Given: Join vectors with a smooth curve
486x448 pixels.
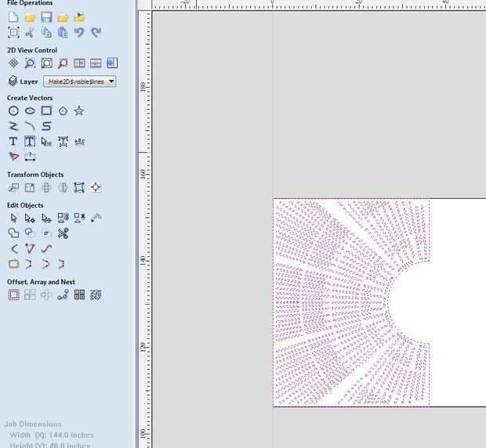Looking at the screenshot, I should [46, 264].
